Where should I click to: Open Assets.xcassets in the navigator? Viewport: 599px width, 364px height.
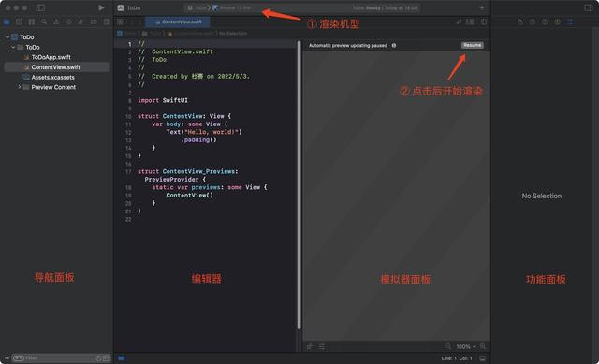tap(52, 77)
